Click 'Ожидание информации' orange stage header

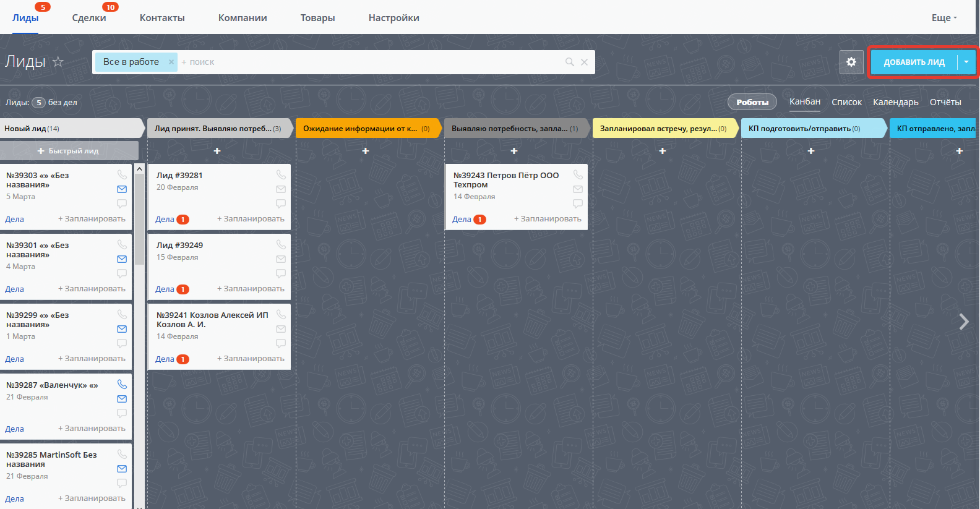(367, 129)
